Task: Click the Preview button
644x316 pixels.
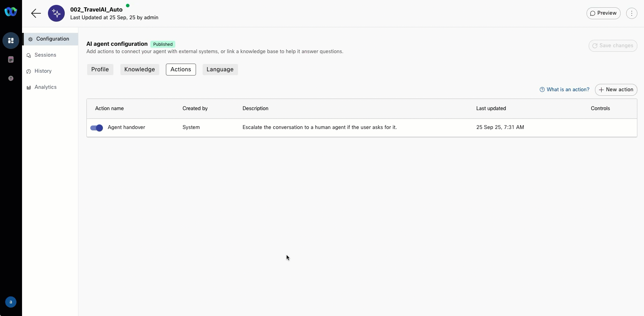Action: coord(603,13)
